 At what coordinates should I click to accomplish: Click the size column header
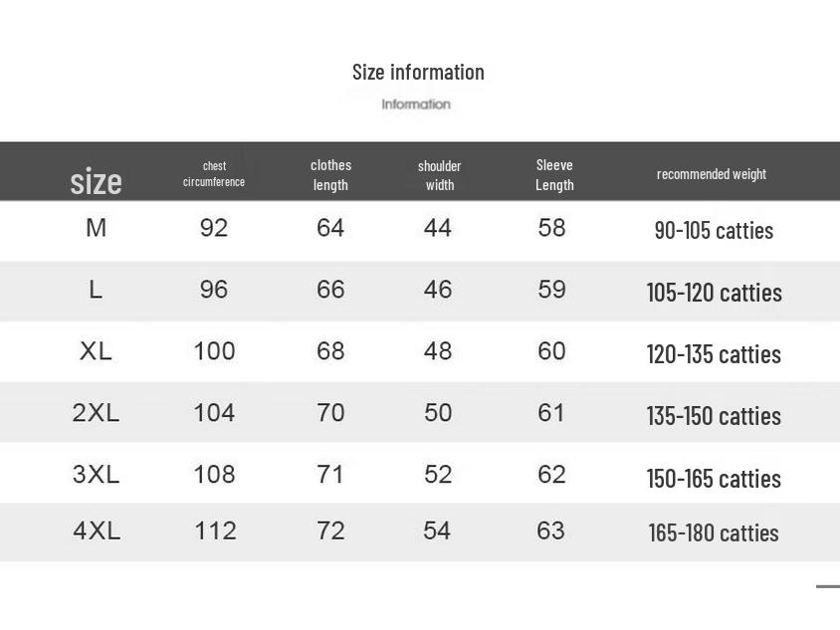point(96,181)
